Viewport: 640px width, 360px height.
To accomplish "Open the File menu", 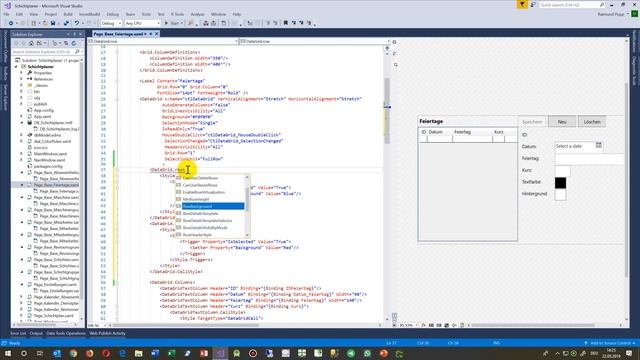I will (x=7, y=14).
